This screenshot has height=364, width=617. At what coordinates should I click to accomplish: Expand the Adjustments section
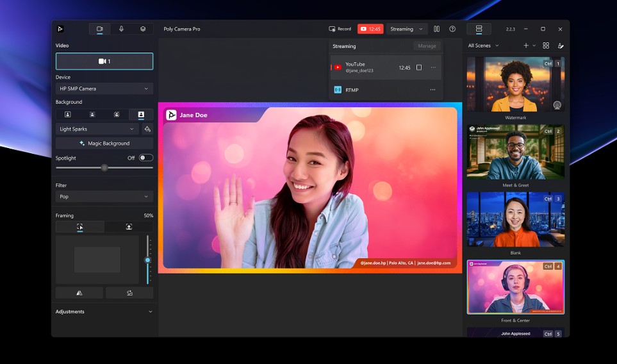[150, 311]
